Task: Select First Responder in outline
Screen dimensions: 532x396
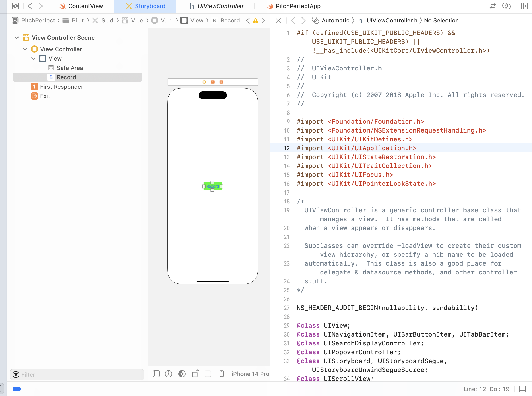Action: (62, 87)
